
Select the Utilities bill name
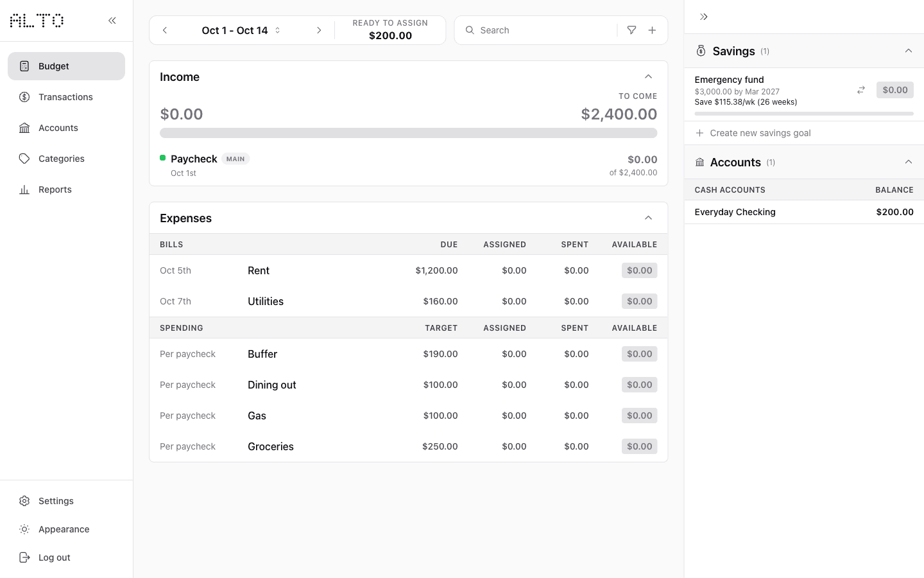coord(266,301)
